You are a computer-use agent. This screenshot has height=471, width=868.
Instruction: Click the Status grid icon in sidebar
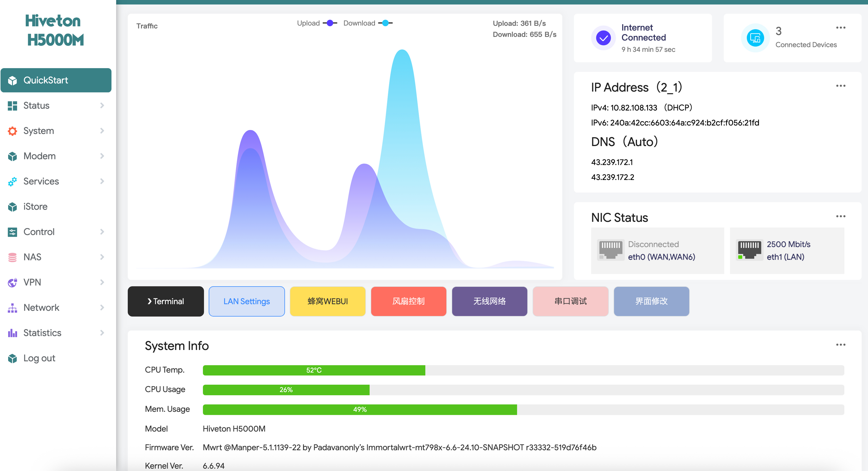[x=12, y=106]
